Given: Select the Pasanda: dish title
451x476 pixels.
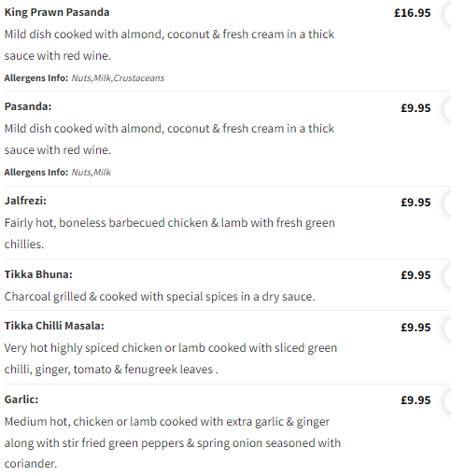Looking at the screenshot, I should pyautogui.click(x=28, y=106).
